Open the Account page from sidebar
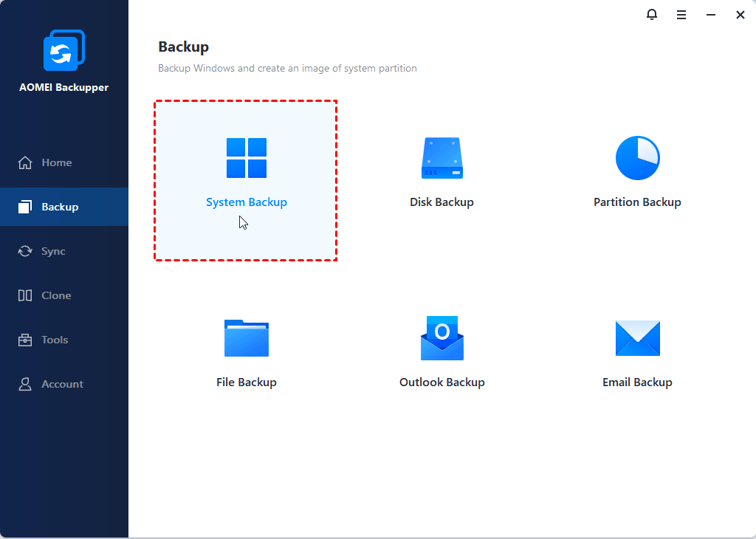756x539 pixels. (62, 384)
